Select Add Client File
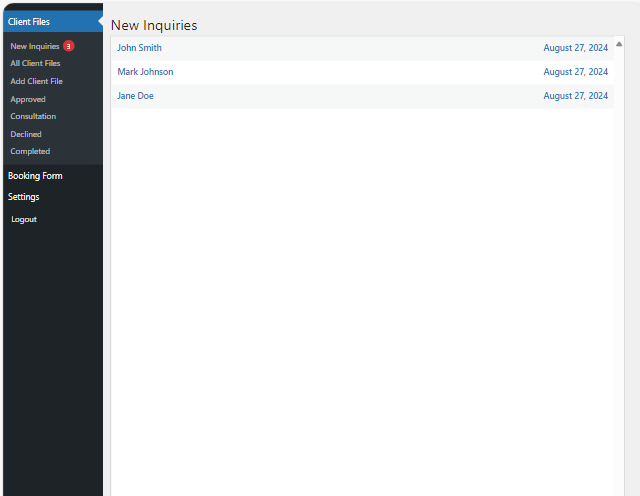 click(x=36, y=81)
